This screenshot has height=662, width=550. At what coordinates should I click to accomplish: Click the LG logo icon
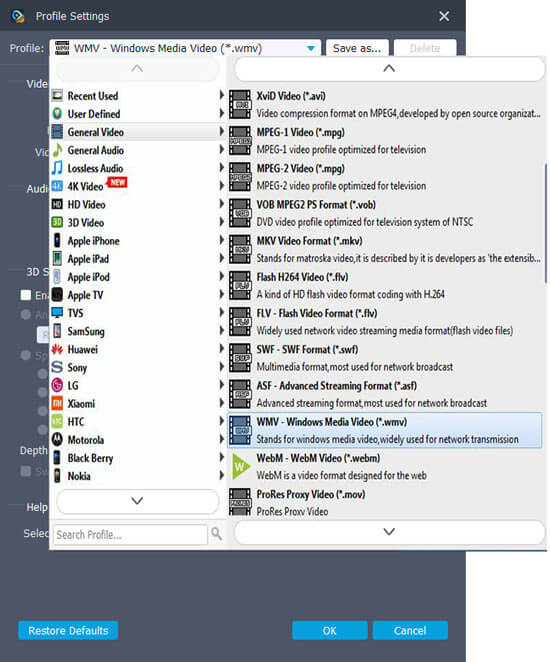click(57, 385)
